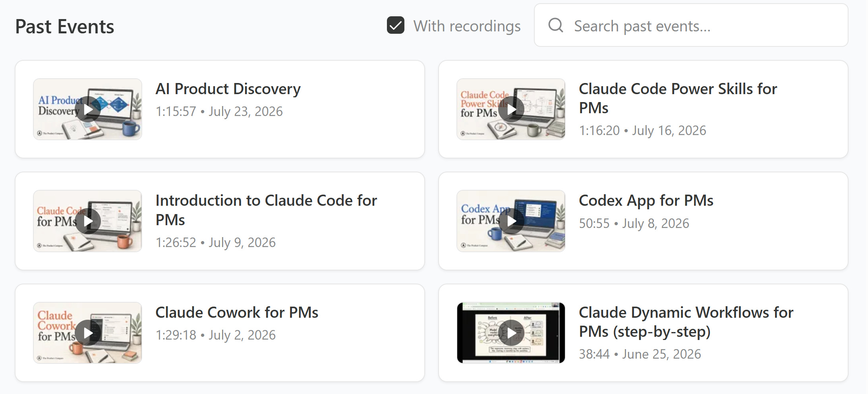
Task: Focus the Search past events field
Action: point(691,25)
